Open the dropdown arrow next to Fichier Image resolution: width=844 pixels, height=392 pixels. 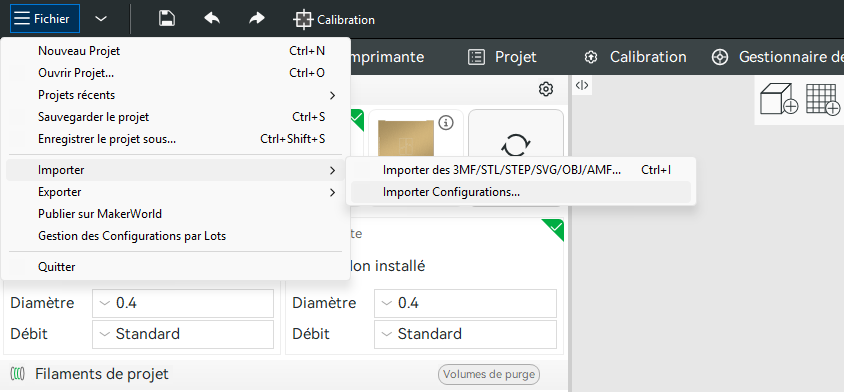pos(101,19)
